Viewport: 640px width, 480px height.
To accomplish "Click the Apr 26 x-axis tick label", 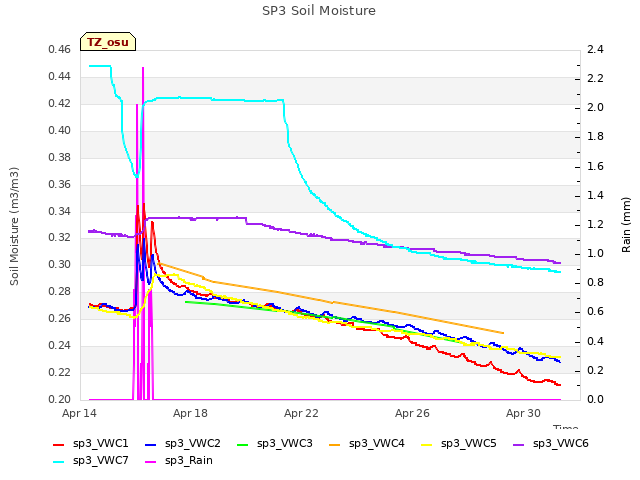I will (x=412, y=413).
